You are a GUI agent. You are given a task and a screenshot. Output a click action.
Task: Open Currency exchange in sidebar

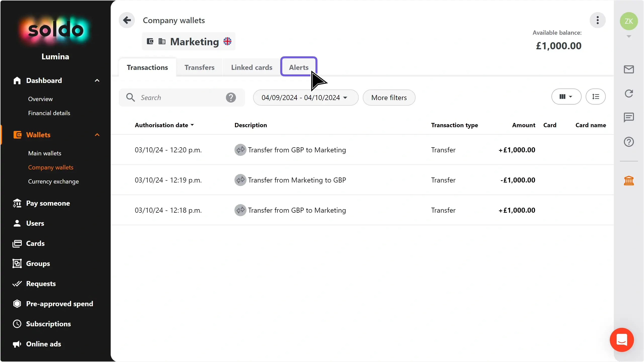click(x=53, y=182)
